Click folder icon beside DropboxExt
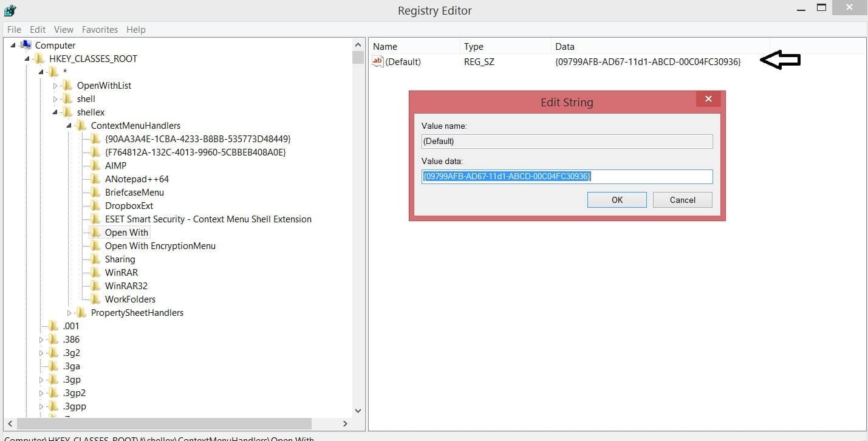868x441 pixels. [95, 206]
